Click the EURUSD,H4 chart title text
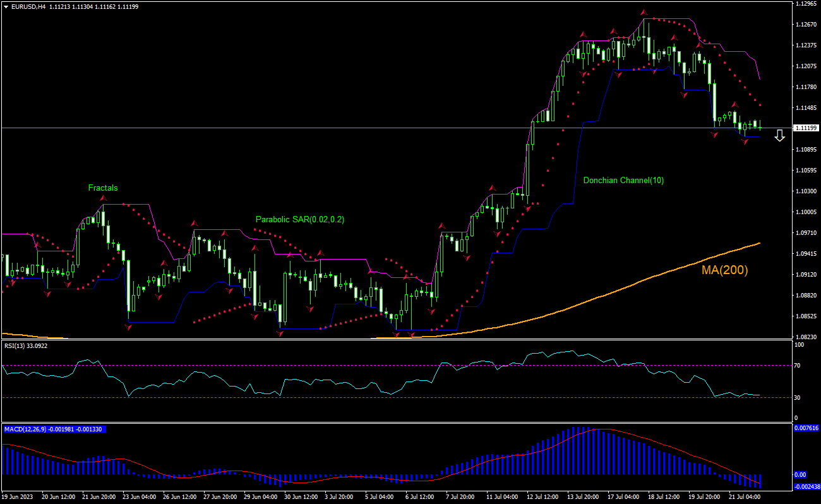Viewport: 821px width, 504px height. point(28,6)
